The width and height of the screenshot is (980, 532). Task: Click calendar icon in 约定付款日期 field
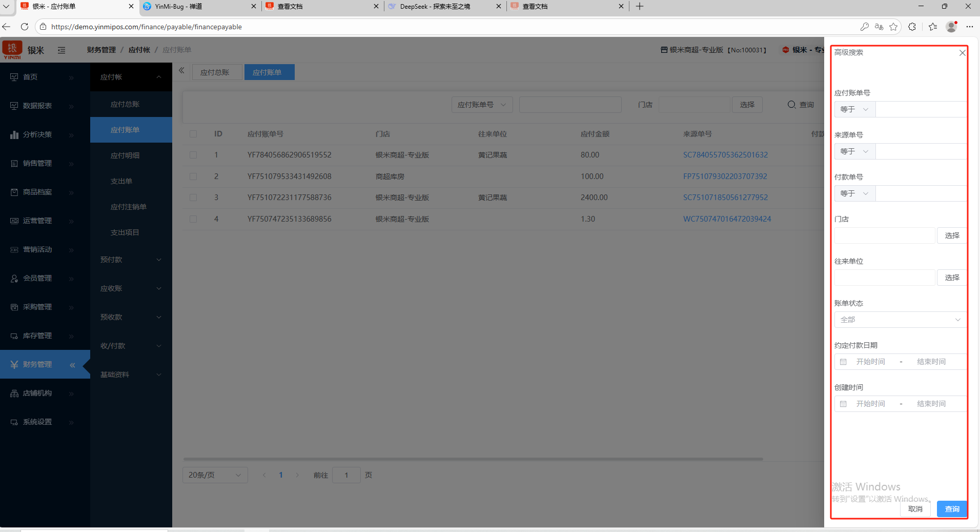(843, 362)
